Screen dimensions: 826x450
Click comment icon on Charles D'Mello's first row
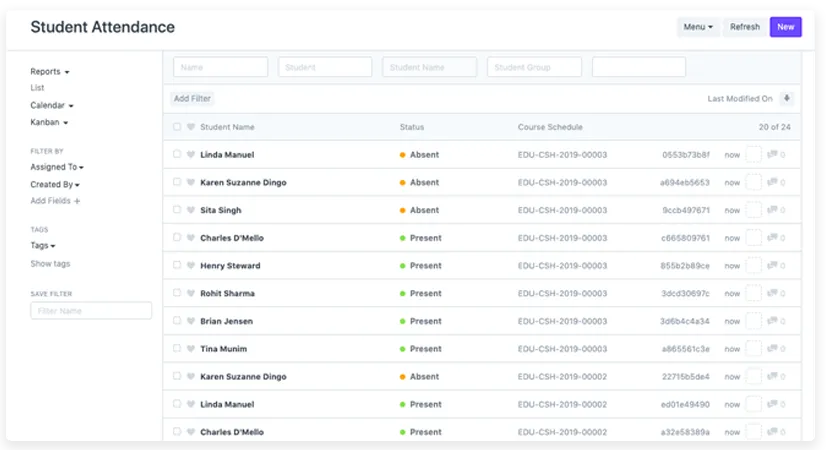(x=772, y=239)
